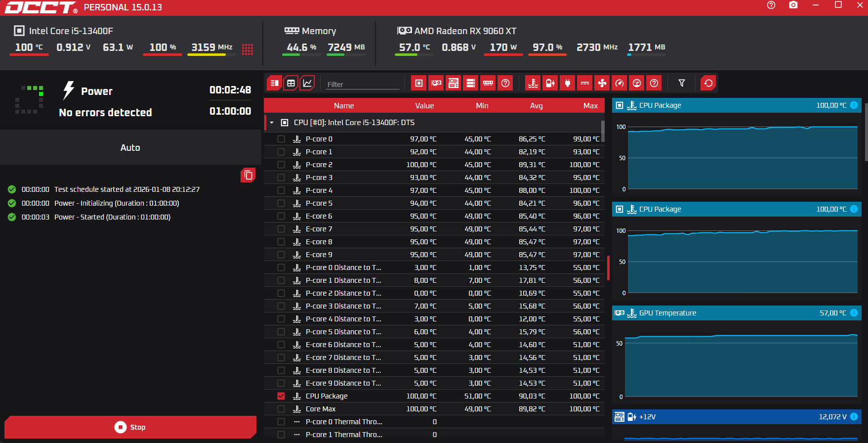Take a screenshot with the camera icon
This screenshot has height=443, width=868.
pos(793,5)
